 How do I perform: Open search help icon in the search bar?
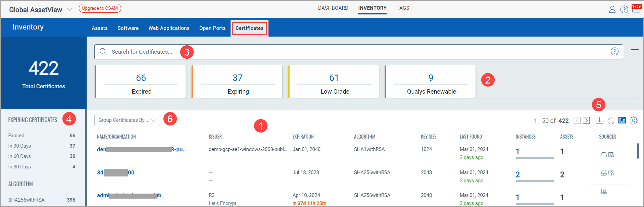point(614,51)
